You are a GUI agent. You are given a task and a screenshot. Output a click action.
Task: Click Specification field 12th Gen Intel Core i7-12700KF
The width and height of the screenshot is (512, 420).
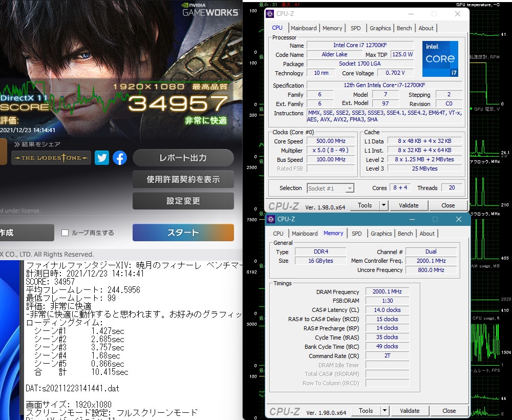coord(385,85)
